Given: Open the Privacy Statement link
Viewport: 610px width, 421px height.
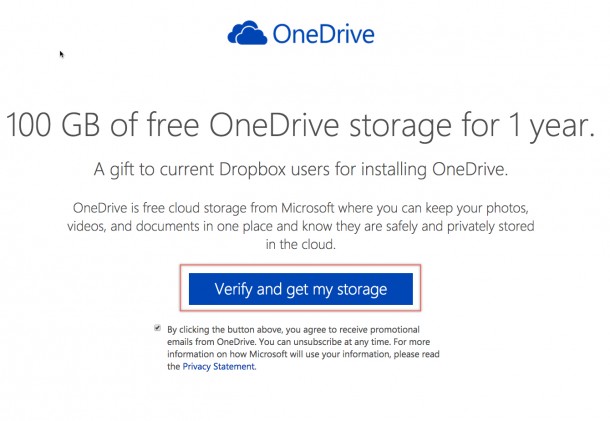Looking at the screenshot, I should pyautogui.click(x=219, y=367).
